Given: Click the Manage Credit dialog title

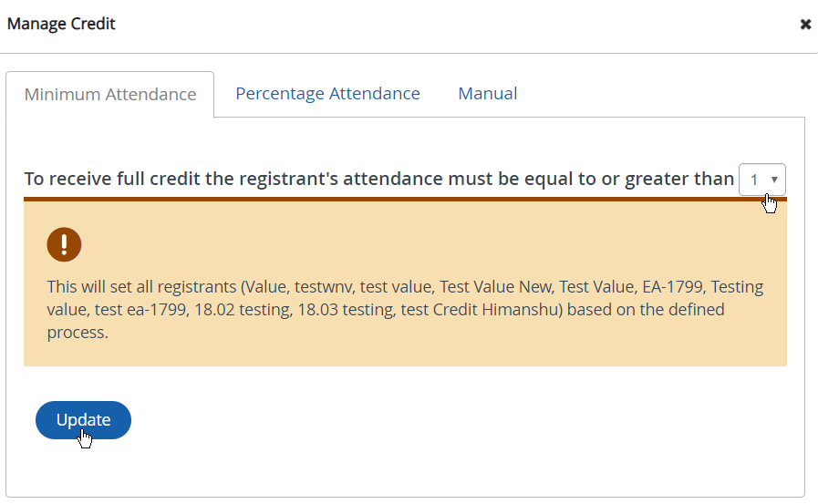Looking at the screenshot, I should 61,24.
